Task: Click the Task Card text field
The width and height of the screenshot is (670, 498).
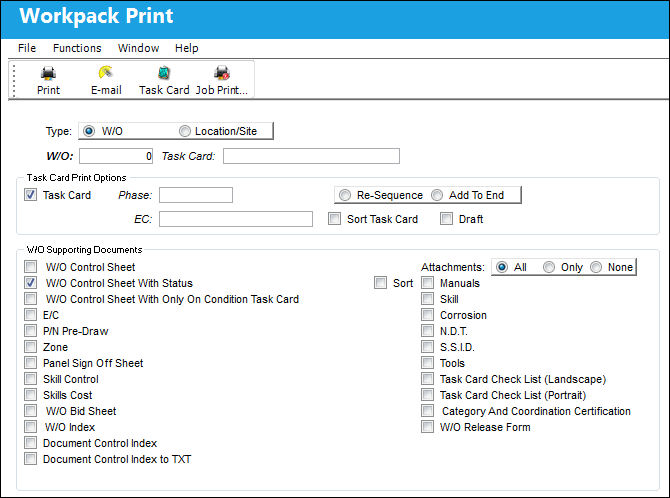Action: pyautogui.click(x=311, y=156)
